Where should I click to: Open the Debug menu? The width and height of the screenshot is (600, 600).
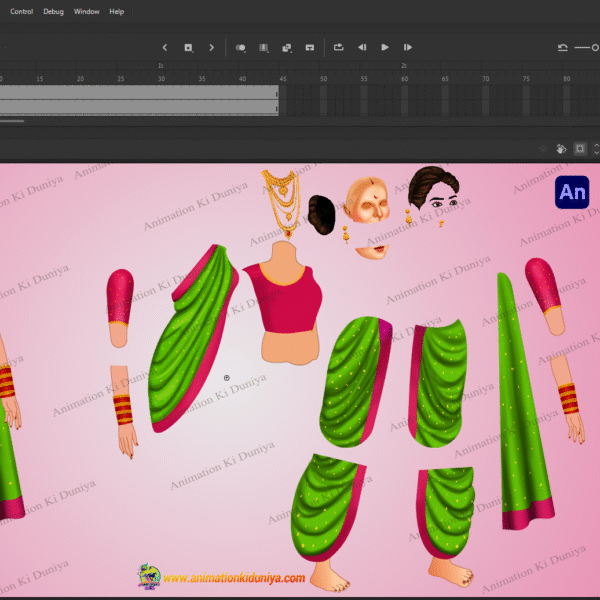click(53, 11)
